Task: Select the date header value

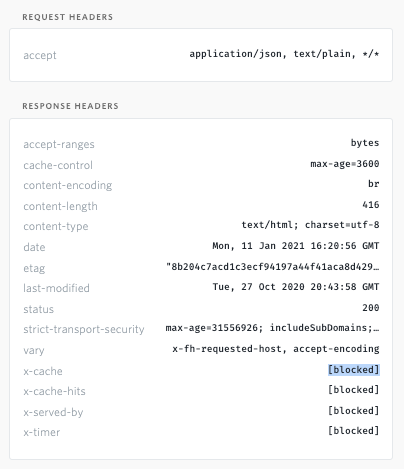Action: [296, 246]
